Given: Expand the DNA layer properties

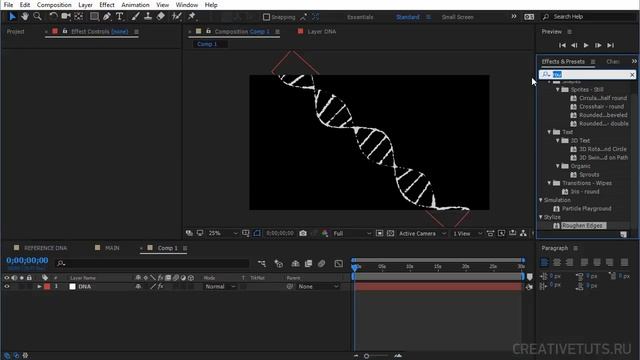Looking at the screenshot, I should click(39, 287).
